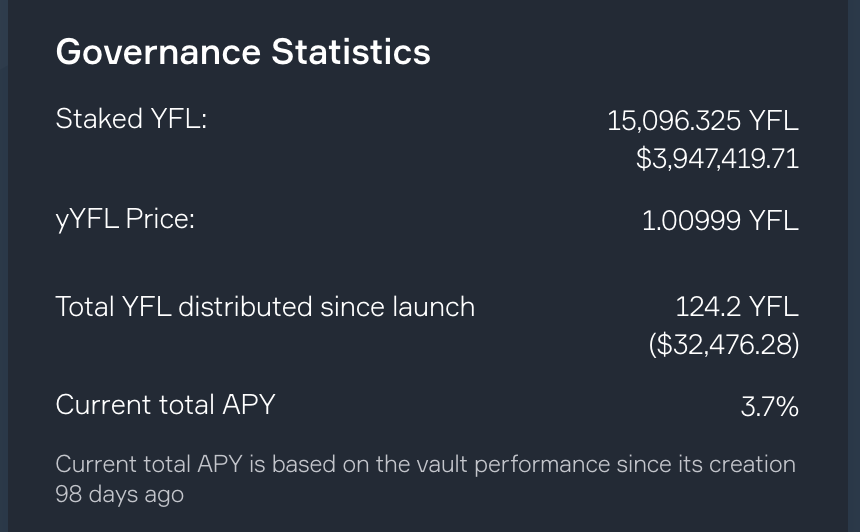Click the 124.2 YFL distributed amount
This screenshot has width=860, height=532.
(x=737, y=307)
